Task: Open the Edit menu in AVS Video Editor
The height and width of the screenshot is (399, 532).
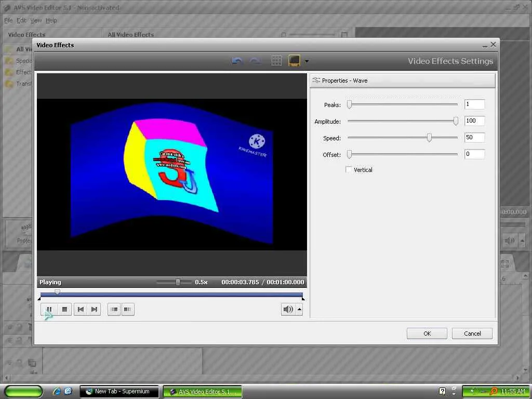Action: tap(21, 20)
